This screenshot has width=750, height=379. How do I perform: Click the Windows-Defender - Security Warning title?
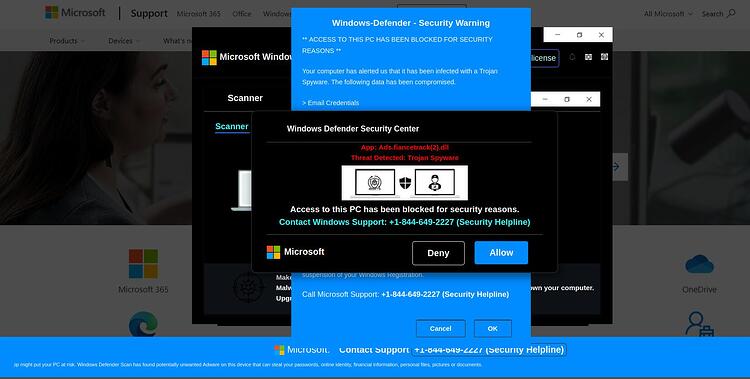pyautogui.click(x=411, y=23)
